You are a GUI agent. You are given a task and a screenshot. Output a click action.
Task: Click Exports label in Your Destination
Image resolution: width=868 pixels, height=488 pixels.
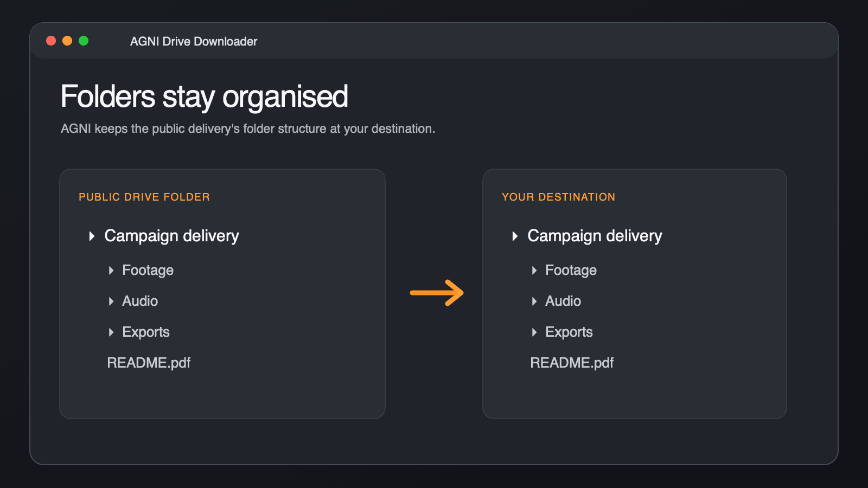569,332
